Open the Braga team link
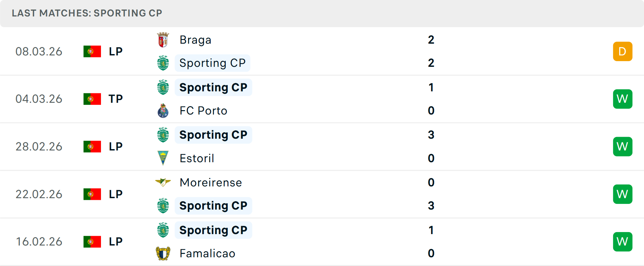 pyautogui.click(x=195, y=40)
